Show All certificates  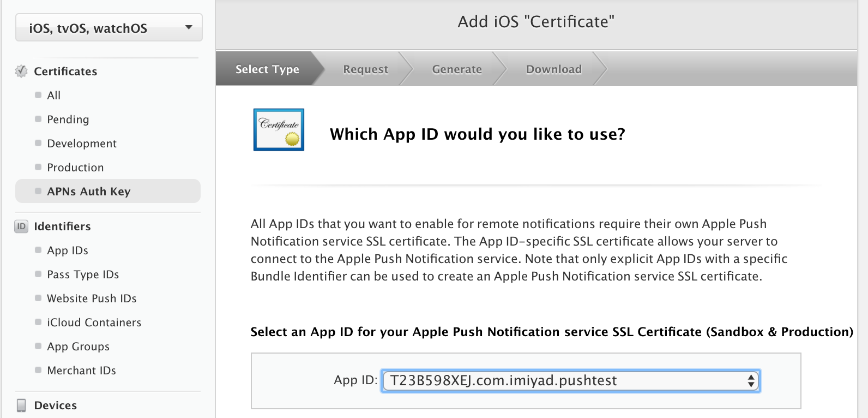[x=53, y=95]
